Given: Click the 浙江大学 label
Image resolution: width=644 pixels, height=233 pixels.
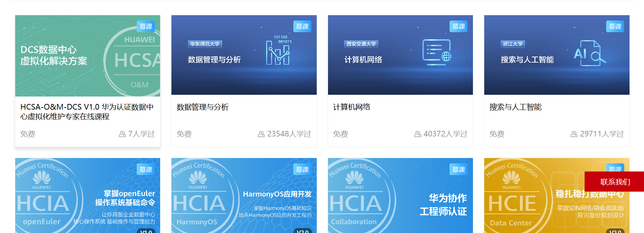Looking at the screenshot, I should click(x=513, y=44).
